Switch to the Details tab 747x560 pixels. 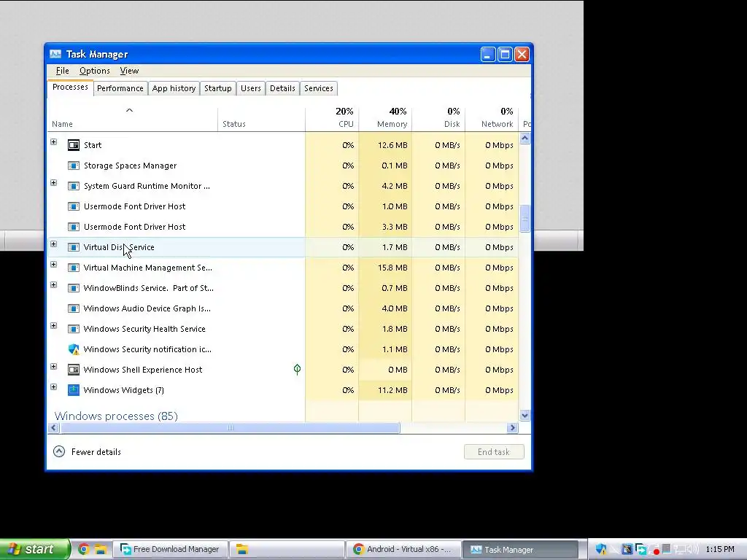click(x=282, y=88)
